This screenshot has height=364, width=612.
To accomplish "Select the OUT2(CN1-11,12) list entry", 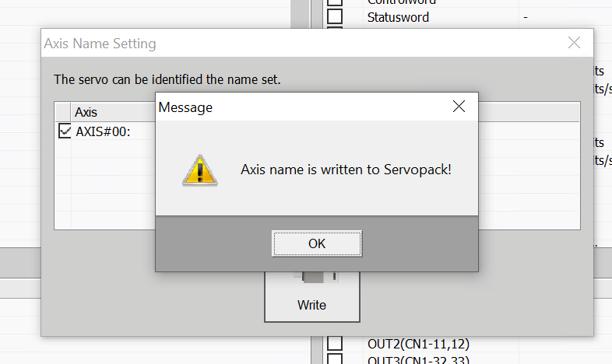I will pos(418,343).
